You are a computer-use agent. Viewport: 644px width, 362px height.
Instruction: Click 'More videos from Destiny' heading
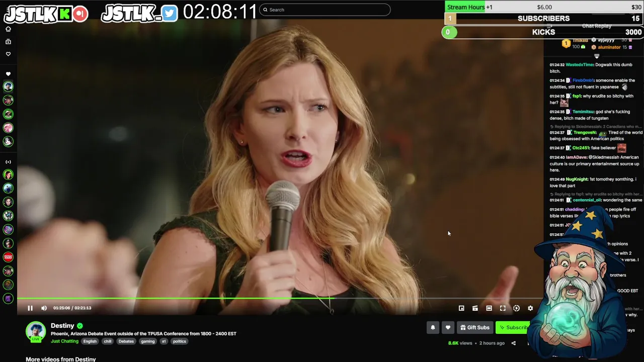61,359
